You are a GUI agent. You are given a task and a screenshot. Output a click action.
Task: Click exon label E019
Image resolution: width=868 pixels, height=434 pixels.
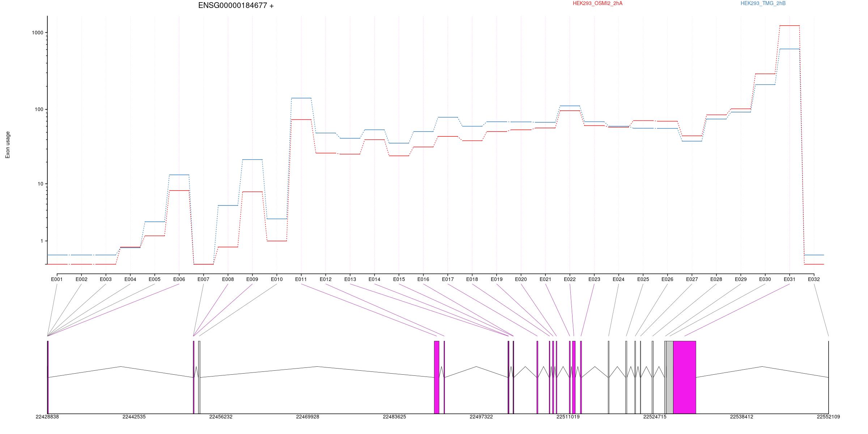(x=497, y=279)
